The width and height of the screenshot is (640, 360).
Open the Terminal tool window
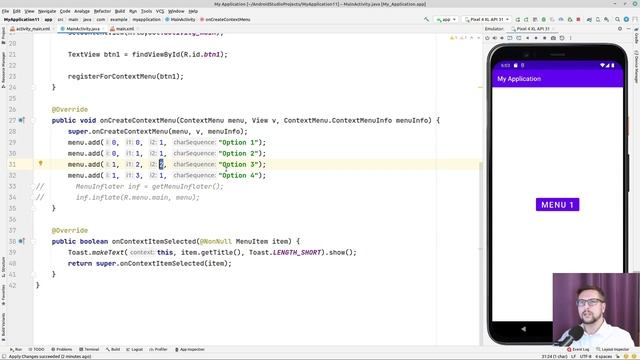click(x=89, y=349)
